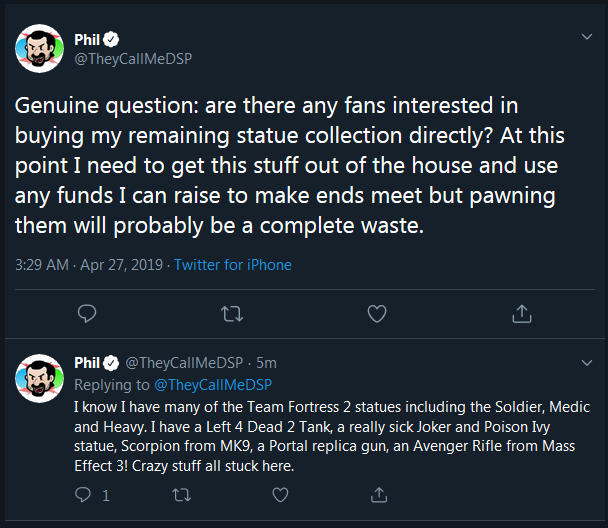Screen dimensions: 608x528
Task: Like the reply about Joker and Poison Ivy
Action: [x=280, y=495]
